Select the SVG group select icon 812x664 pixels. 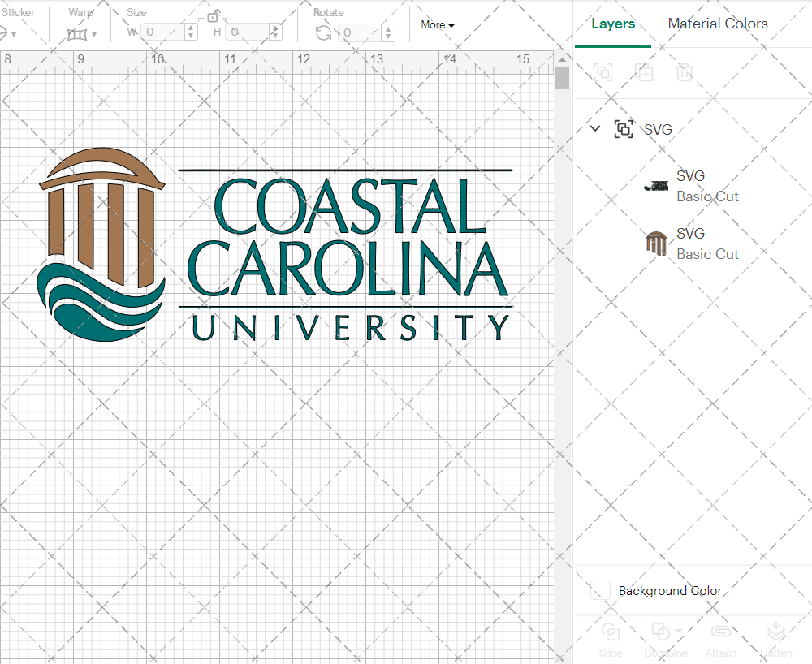624,128
